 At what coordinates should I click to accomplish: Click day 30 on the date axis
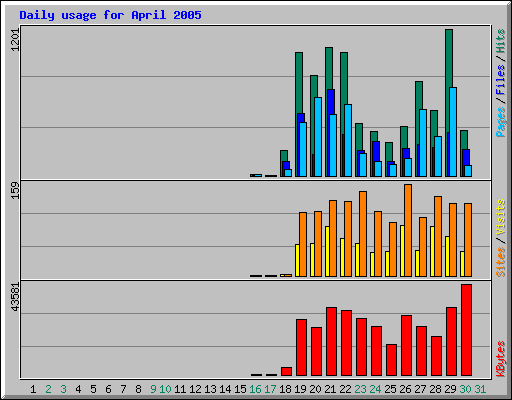[465, 389]
